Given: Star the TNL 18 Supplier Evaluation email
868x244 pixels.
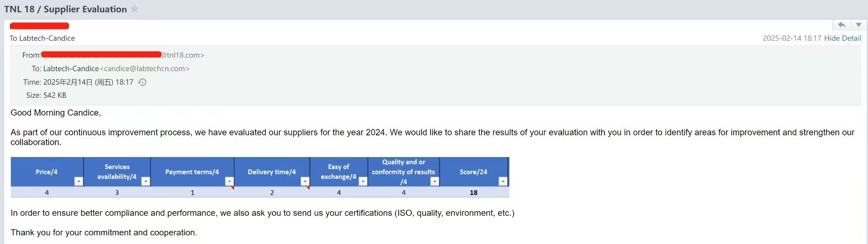Looking at the screenshot, I should tap(135, 9).
